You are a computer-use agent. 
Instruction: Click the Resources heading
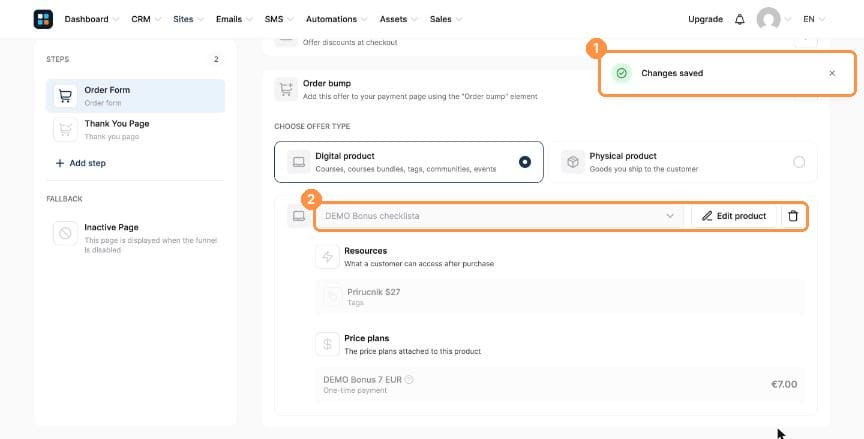(366, 251)
